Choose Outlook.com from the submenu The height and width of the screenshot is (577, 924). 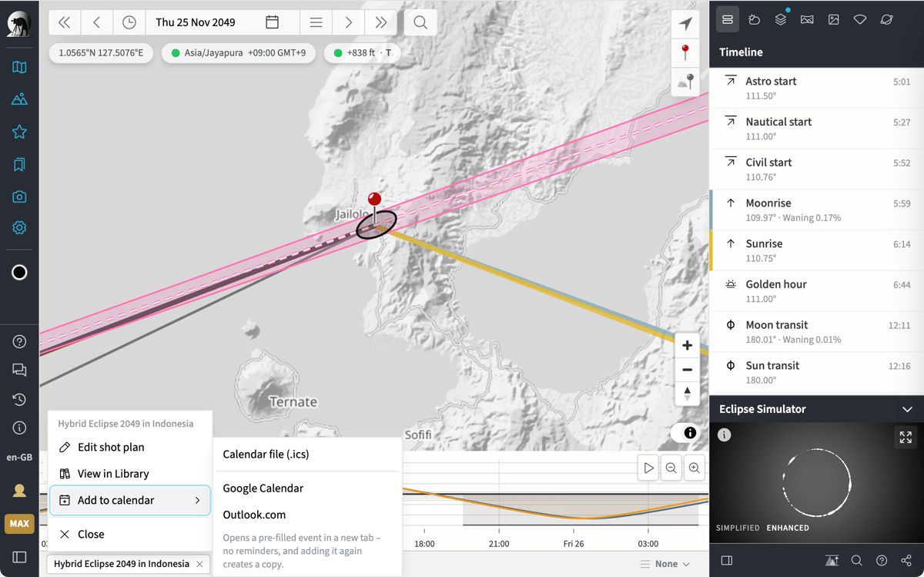tap(307, 515)
